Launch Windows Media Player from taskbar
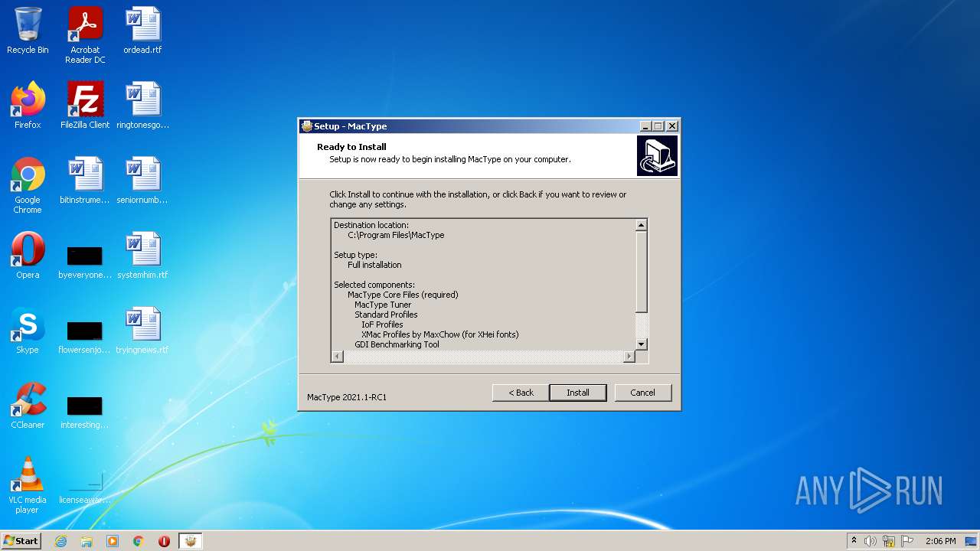This screenshot has width=980, height=551. point(113,541)
